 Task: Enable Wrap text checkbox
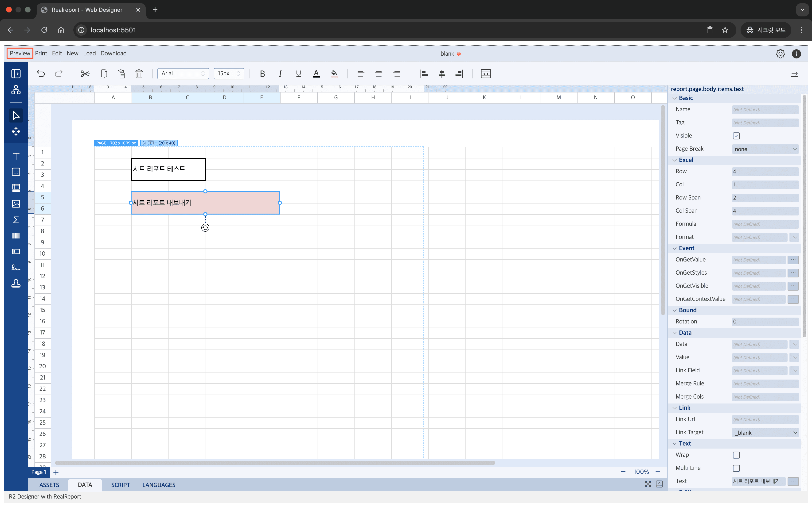click(737, 455)
